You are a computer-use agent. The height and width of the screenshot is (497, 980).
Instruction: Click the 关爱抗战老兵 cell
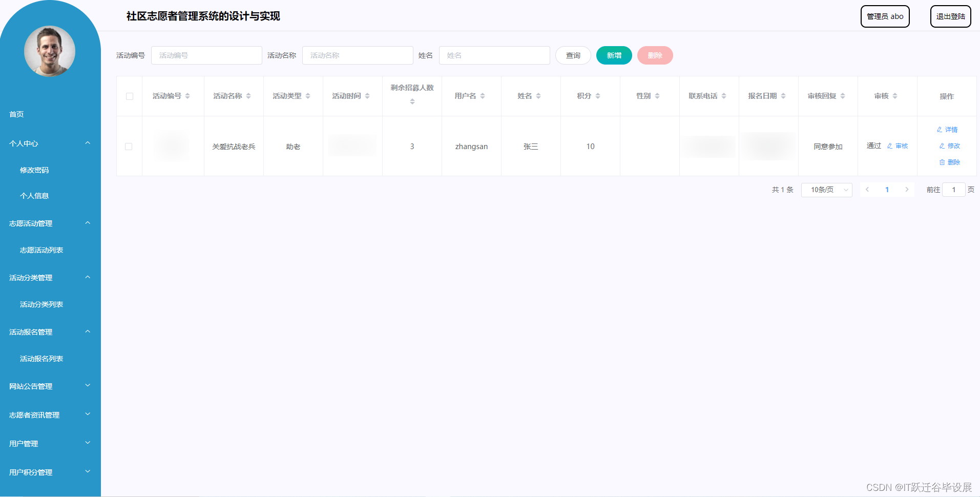(x=234, y=147)
